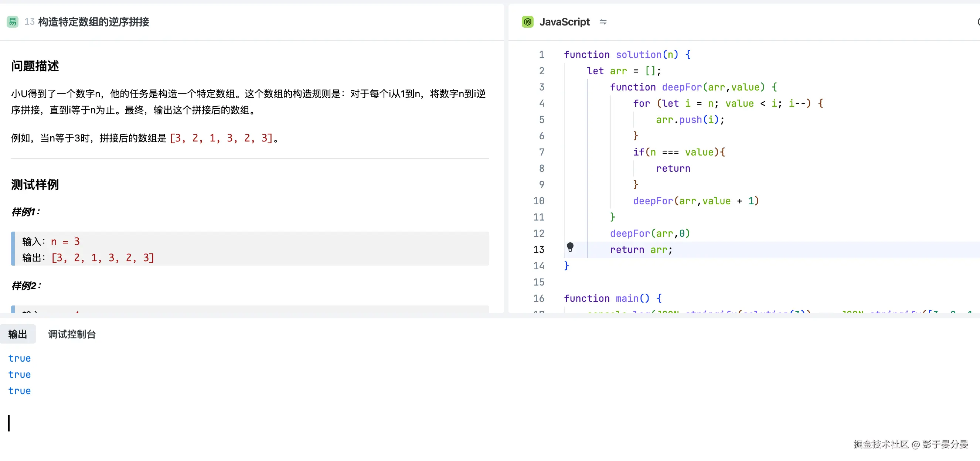The image size is (980, 461).
Task: Place cursor on the 'return arr;' line
Action: (x=641, y=249)
